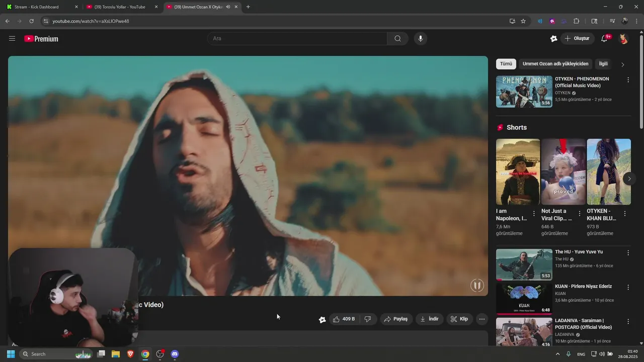
Task: Select Ummet Ozcan adlı yükleyiciden chip
Action: pyautogui.click(x=555, y=64)
